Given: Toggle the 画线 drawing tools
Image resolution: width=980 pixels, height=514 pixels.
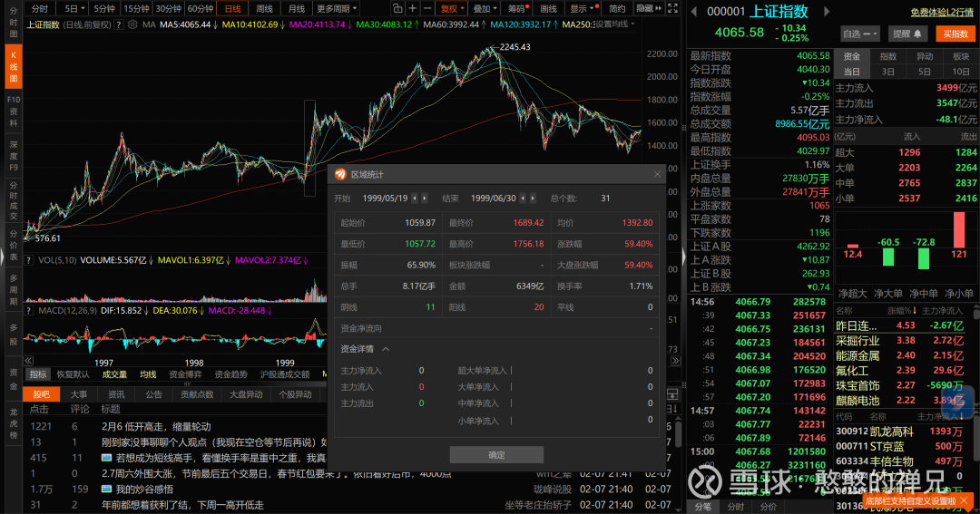Looking at the screenshot, I should pos(548,9).
